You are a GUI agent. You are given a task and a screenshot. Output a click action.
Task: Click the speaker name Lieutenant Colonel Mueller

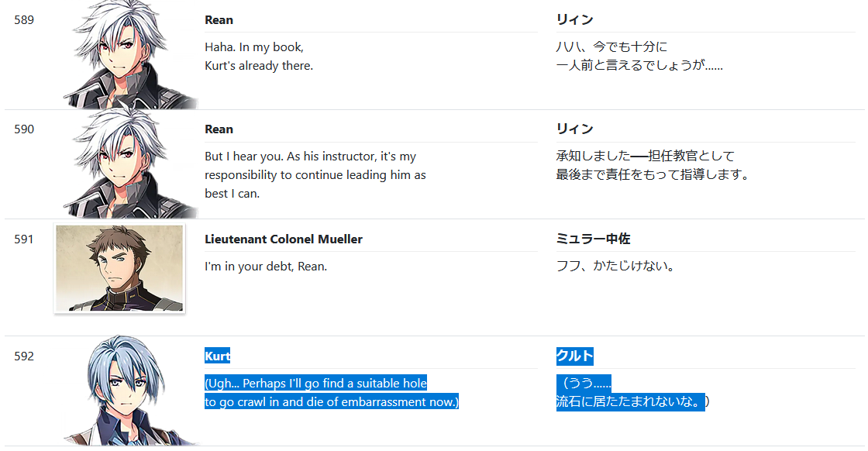pyautogui.click(x=284, y=239)
